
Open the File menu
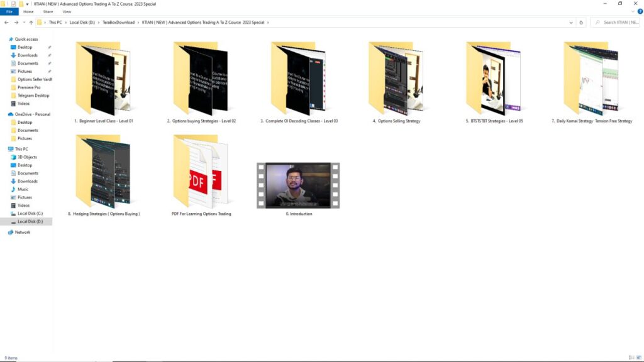(x=9, y=12)
